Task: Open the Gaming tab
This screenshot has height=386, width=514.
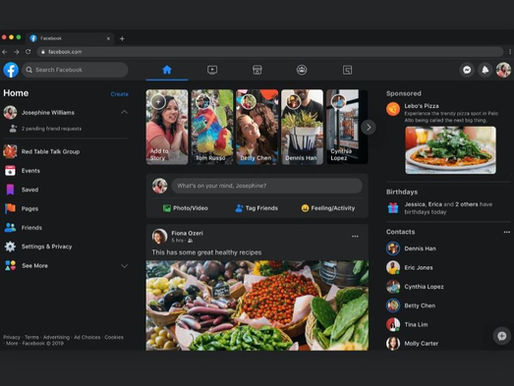Action: click(x=347, y=70)
